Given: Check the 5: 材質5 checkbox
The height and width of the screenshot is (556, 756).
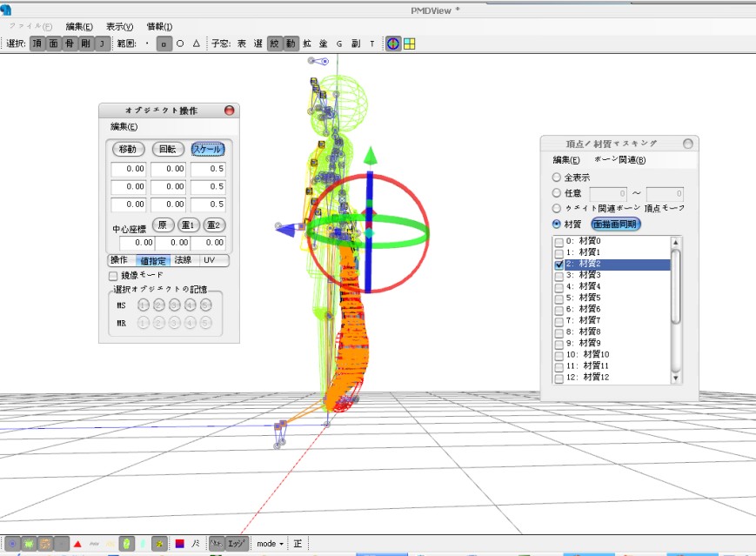Looking at the screenshot, I should click(559, 298).
